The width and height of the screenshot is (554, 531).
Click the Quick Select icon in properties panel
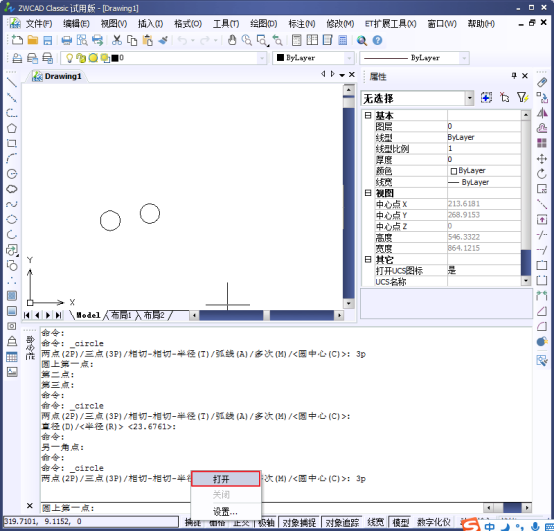pos(523,98)
